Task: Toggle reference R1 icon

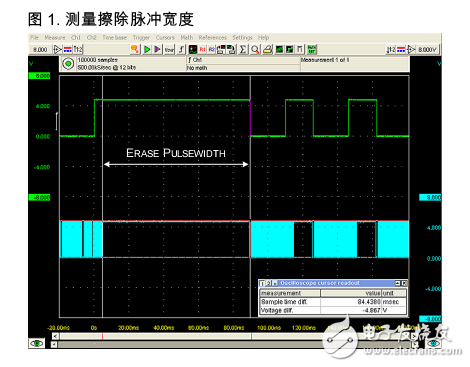Action: pos(202,50)
